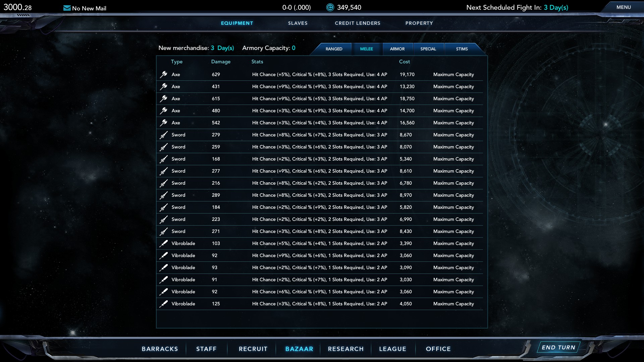The height and width of the screenshot is (362, 644).
Task: Click the axe icon in the 542 damage row
Action: click(163, 123)
